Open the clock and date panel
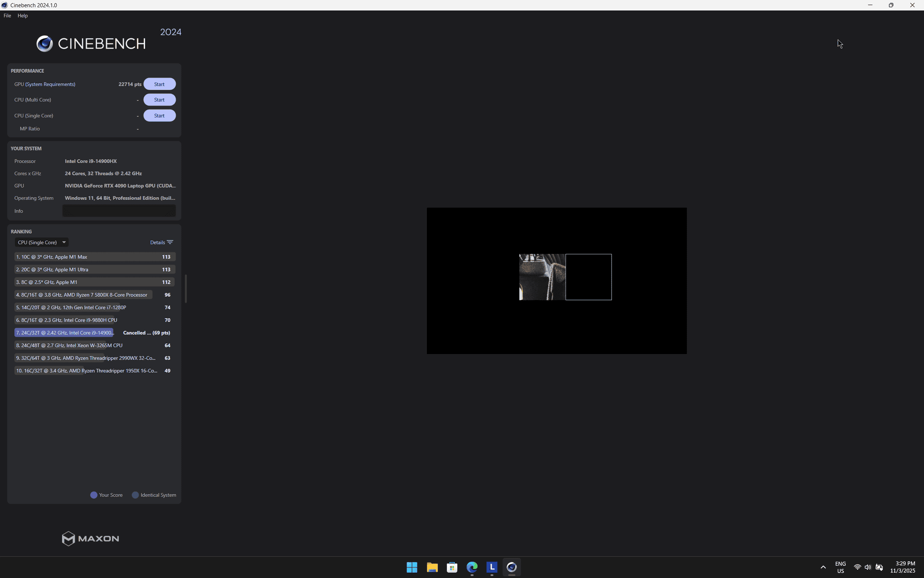Image resolution: width=924 pixels, height=578 pixels. pyautogui.click(x=902, y=567)
